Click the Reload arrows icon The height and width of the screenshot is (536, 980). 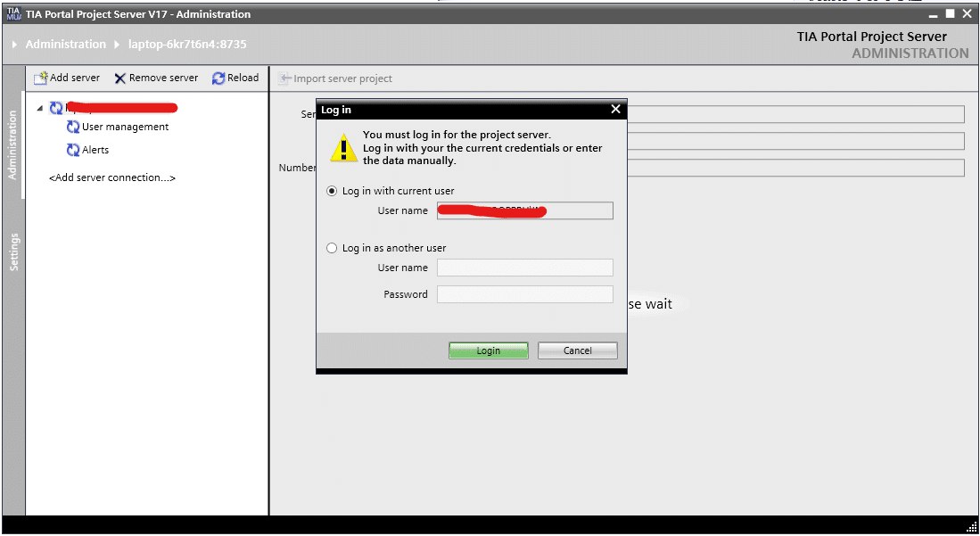coord(218,78)
